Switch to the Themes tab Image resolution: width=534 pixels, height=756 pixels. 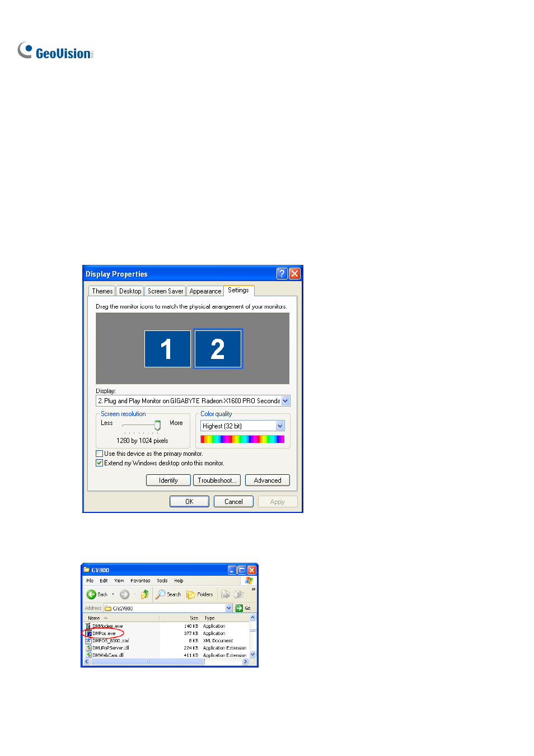tap(102, 291)
